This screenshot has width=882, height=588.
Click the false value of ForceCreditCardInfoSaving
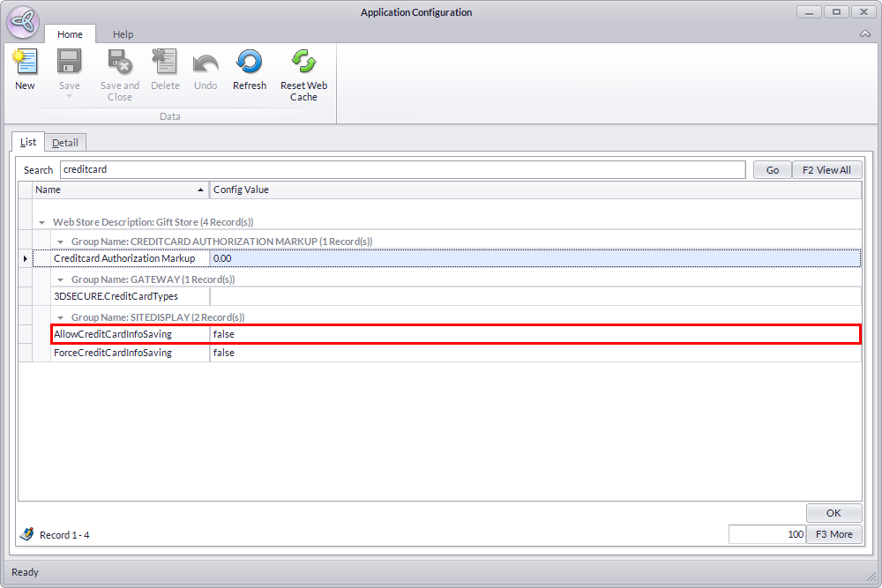[x=535, y=353]
